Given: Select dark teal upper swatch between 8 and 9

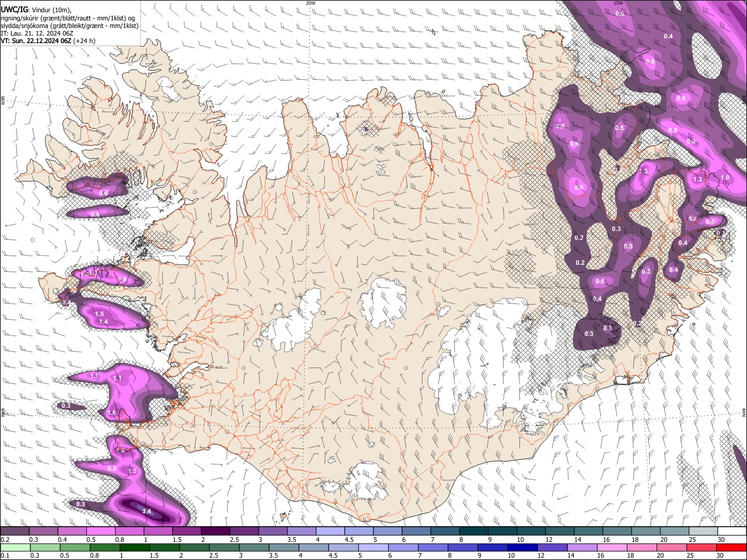Looking at the screenshot, I should tap(474, 531).
